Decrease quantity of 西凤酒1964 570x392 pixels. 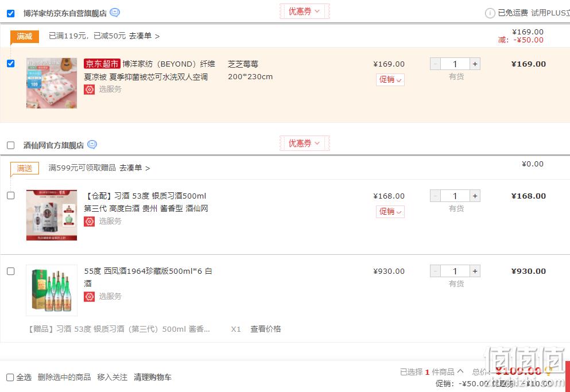(x=435, y=271)
